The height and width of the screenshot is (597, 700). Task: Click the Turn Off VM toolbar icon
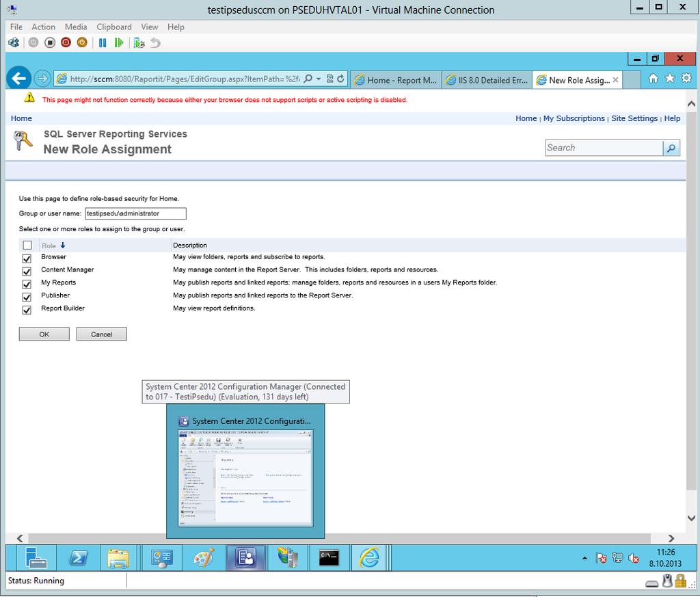tap(49, 43)
